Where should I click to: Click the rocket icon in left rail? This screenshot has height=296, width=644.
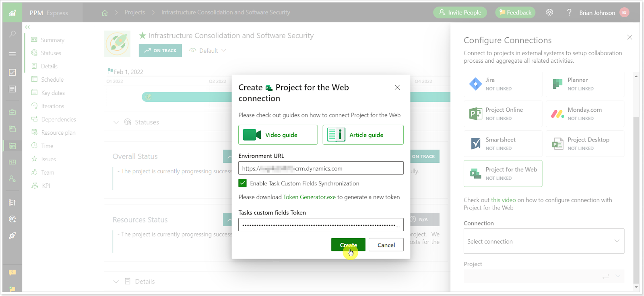click(x=12, y=236)
